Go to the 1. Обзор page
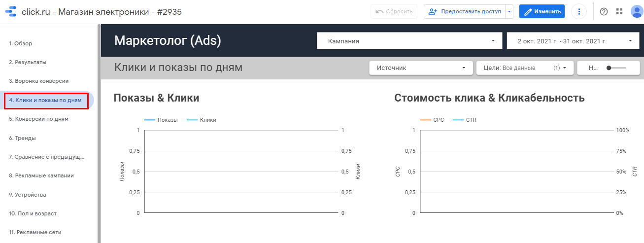This screenshot has width=644, height=243. tap(21, 43)
